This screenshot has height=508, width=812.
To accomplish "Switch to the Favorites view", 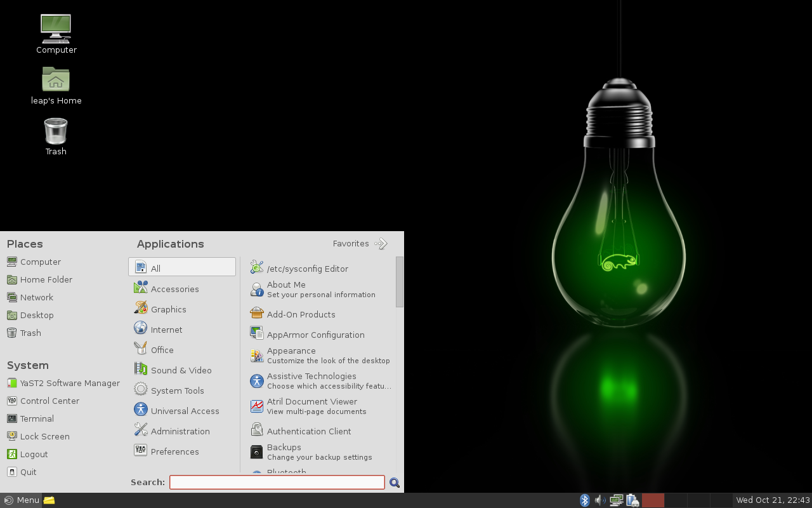I will point(360,244).
